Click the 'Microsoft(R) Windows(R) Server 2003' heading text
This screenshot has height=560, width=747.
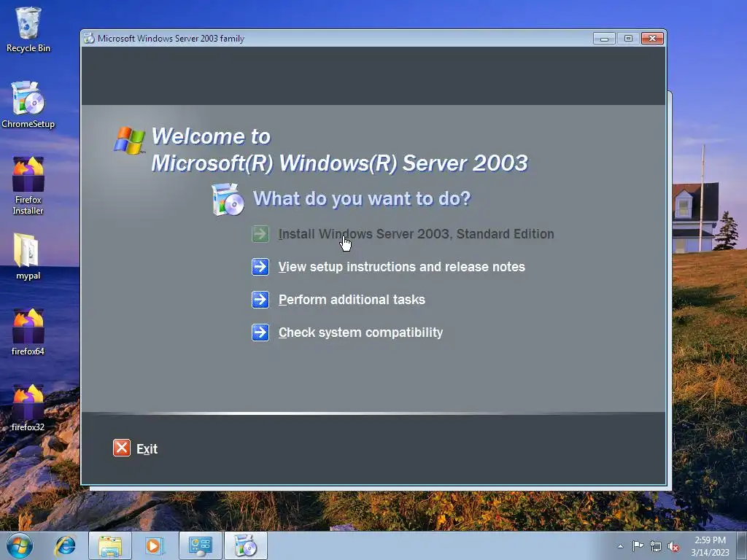point(339,163)
